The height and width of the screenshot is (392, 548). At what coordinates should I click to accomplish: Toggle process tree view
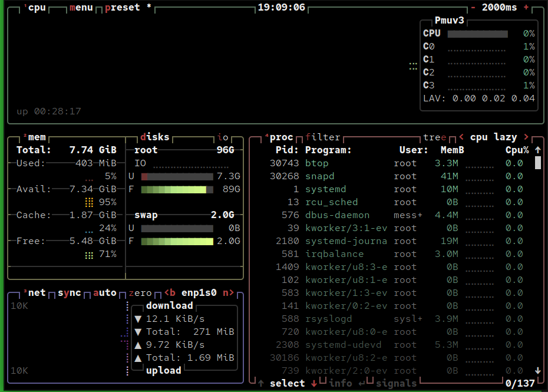pos(434,137)
